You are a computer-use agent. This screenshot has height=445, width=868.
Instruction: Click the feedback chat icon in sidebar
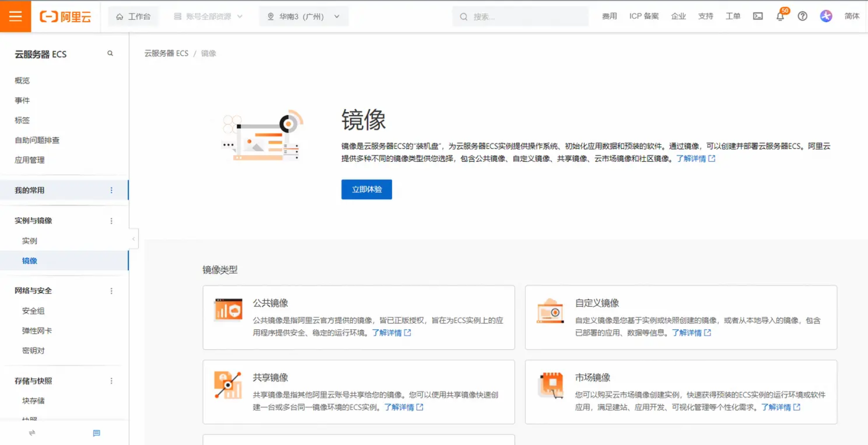96,433
